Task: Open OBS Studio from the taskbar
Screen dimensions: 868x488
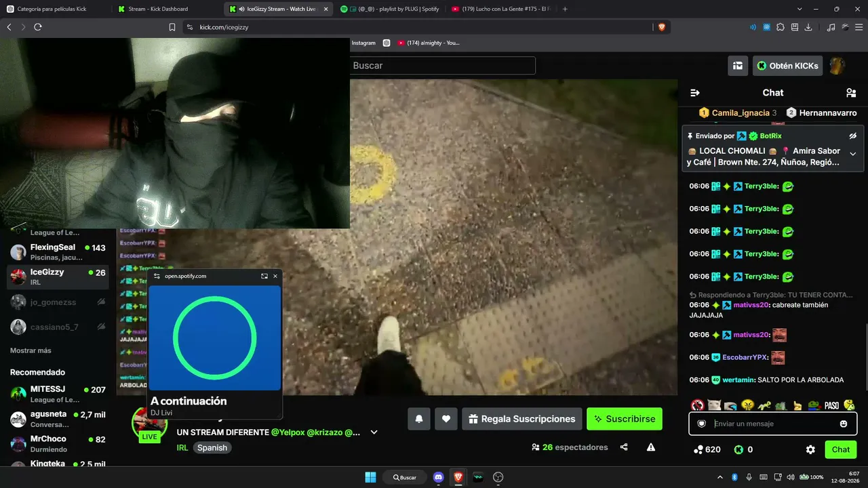Action: (x=498, y=477)
